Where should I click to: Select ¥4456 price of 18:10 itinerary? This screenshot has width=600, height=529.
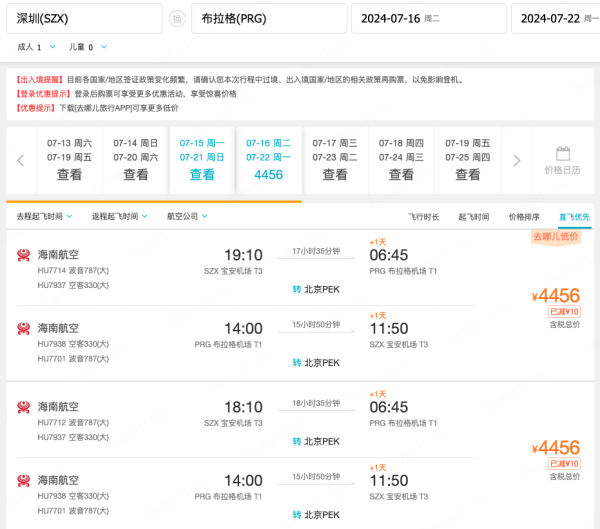click(556, 447)
